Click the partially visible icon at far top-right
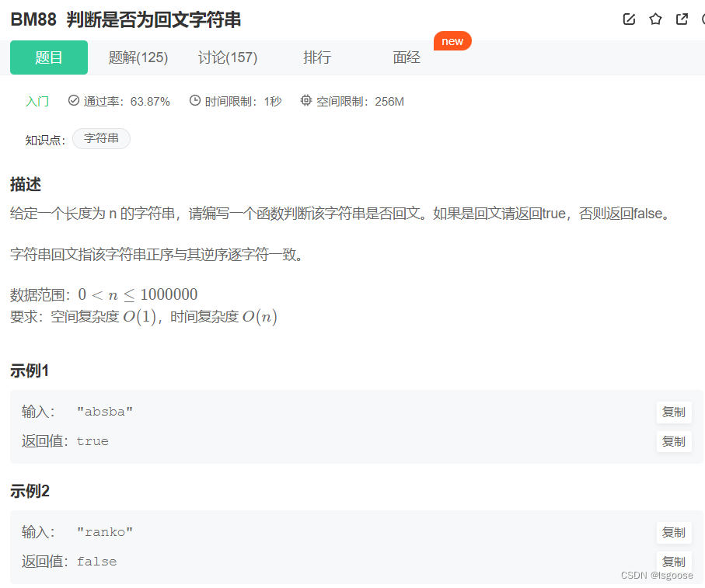 pyautogui.click(x=702, y=19)
